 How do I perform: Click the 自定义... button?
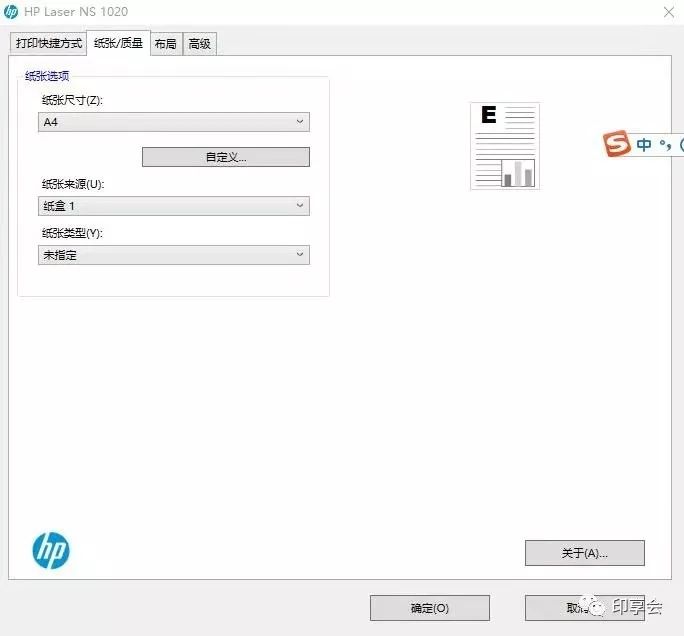226,157
